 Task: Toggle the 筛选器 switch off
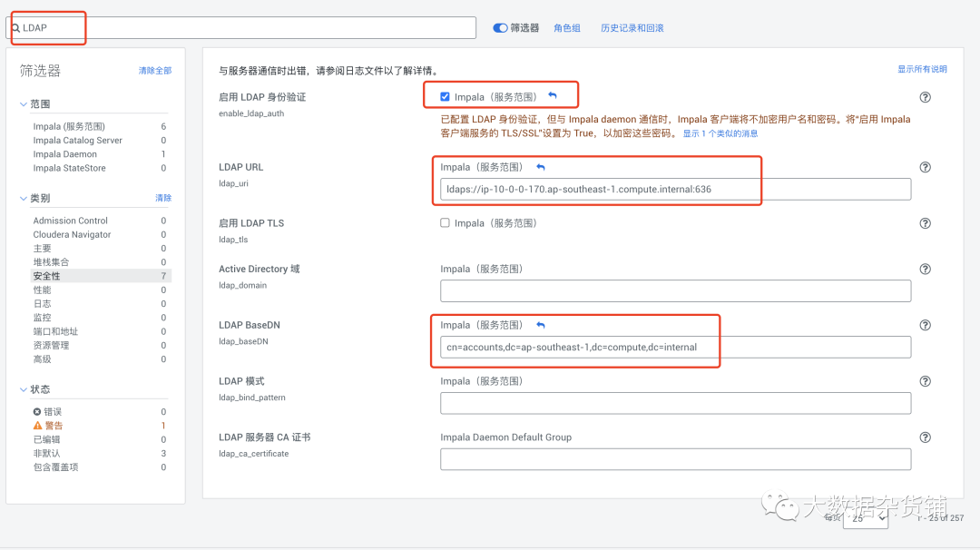pyautogui.click(x=500, y=28)
